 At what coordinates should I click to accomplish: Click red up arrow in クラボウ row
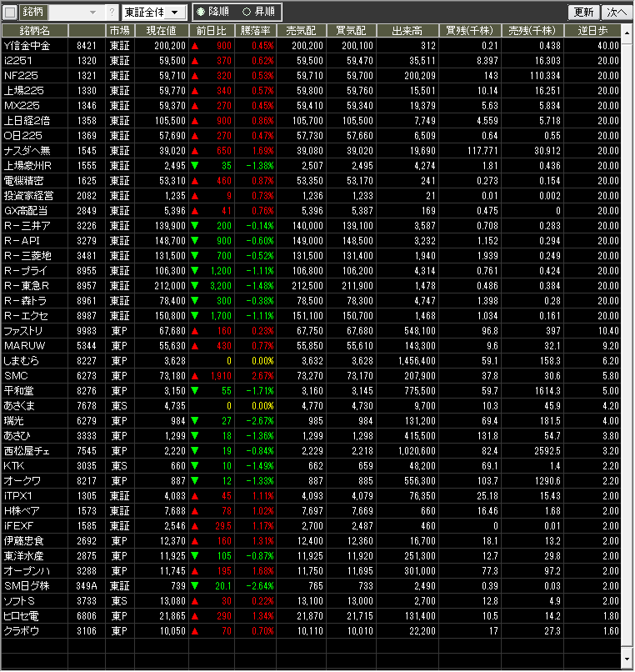tap(194, 631)
